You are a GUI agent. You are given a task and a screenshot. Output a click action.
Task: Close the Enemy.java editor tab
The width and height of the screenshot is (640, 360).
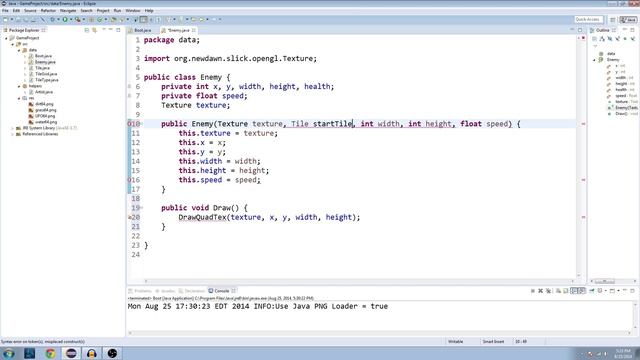[x=194, y=30]
